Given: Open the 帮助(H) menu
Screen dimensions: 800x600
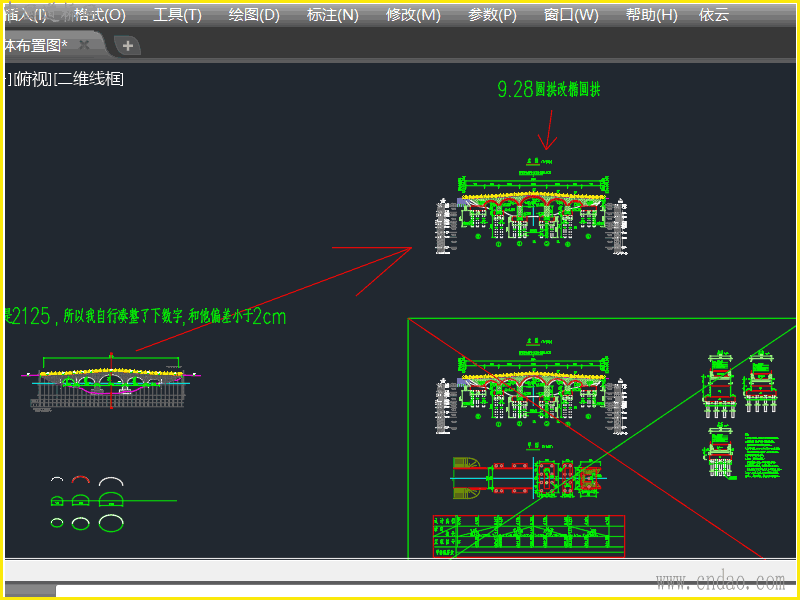Looking at the screenshot, I should (652, 15).
